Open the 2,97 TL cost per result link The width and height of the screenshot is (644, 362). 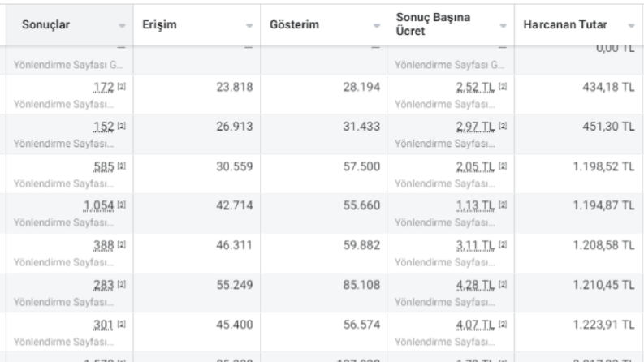[x=475, y=127]
